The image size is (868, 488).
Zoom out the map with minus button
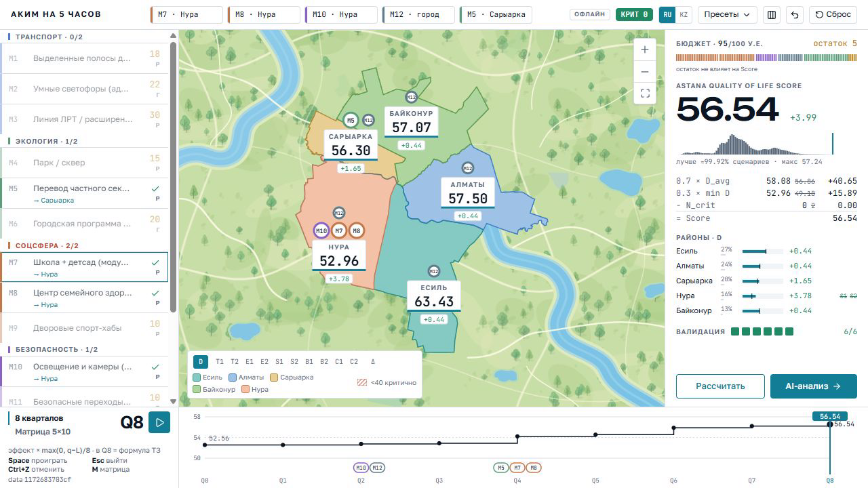pos(644,72)
